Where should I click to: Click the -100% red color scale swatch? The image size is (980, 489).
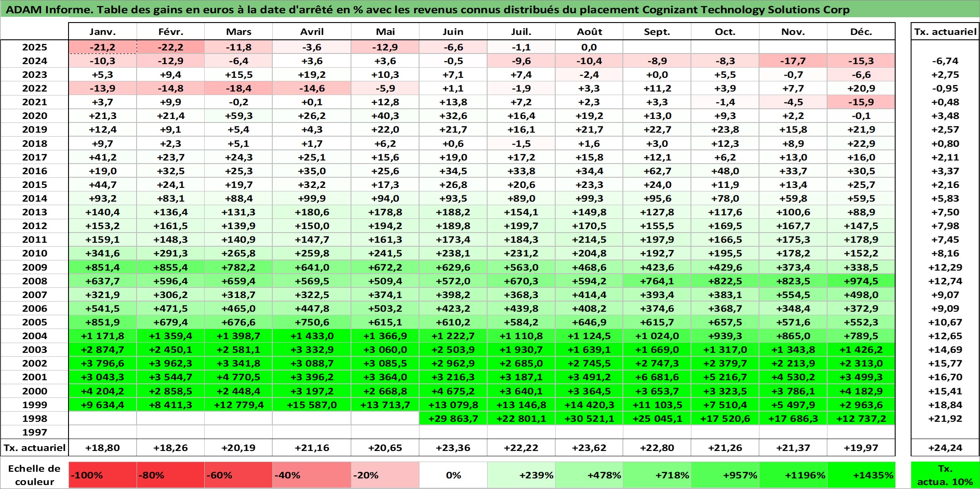click(103, 475)
